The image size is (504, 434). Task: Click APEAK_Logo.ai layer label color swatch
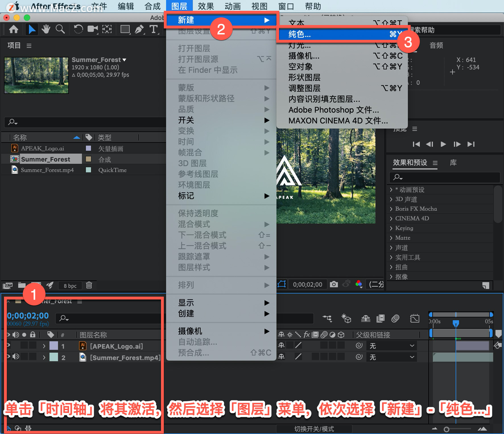coord(54,346)
